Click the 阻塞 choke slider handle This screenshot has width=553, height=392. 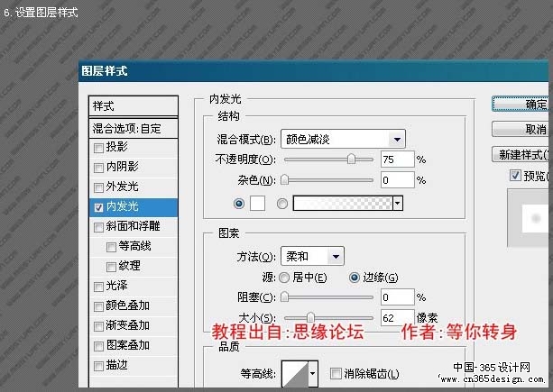click(284, 296)
